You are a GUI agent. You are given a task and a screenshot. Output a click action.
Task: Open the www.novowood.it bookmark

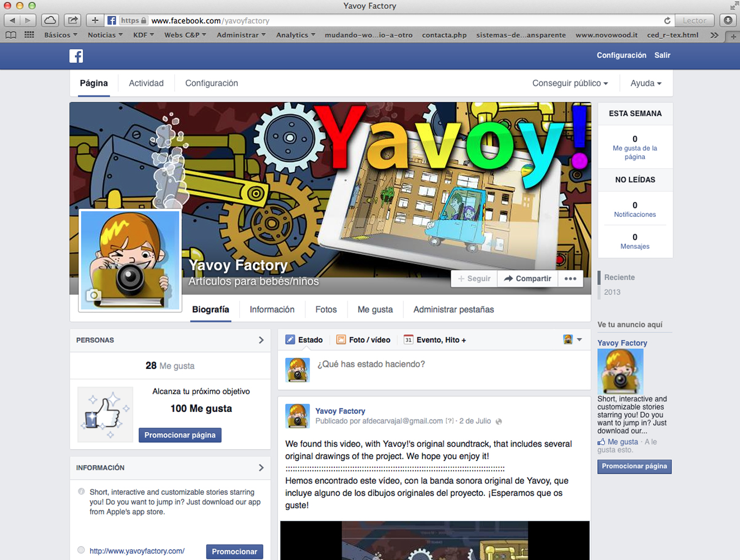(x=606, y=35)
